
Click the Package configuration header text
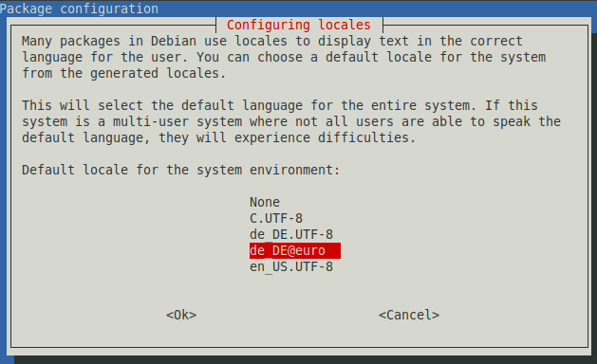pyautogui.click(x=79, y=9)
